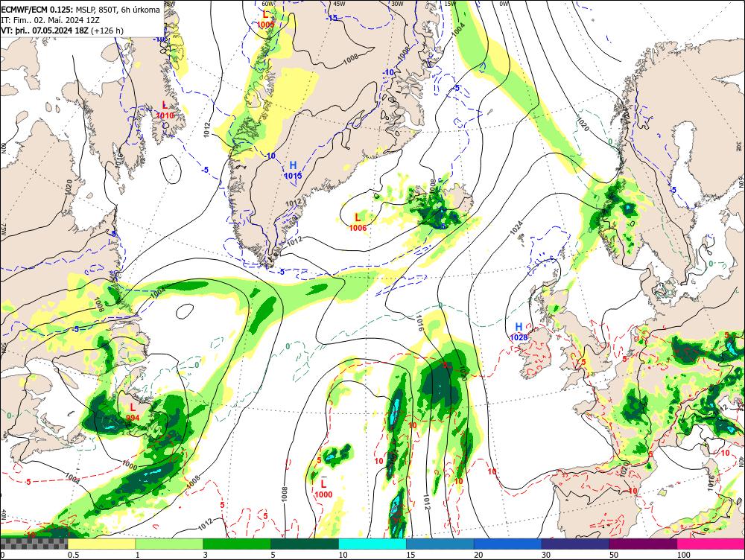This screenshot has width=745, height=560.
Task: Select the '-15' blue isotherm label
Action: tap(332, 18)
